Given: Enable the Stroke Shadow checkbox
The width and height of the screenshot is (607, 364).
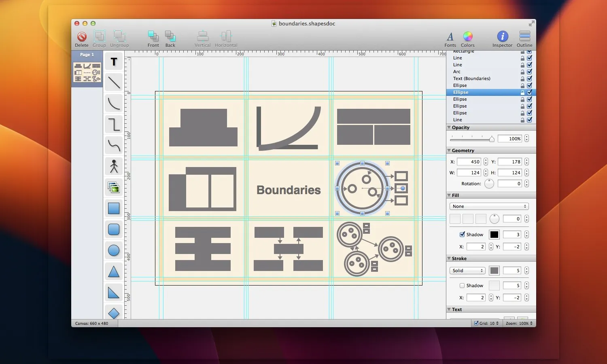Looking at the screenshot, I should 462,286.
